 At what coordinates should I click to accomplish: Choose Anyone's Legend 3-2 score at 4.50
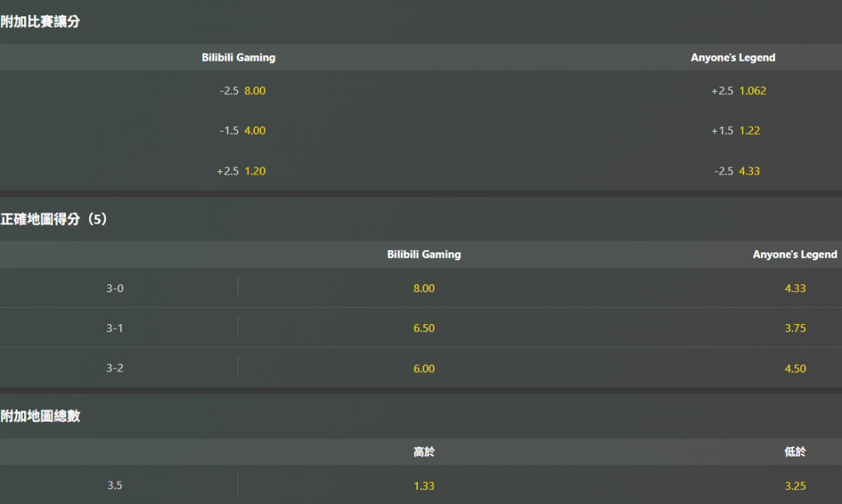(794, 368)
